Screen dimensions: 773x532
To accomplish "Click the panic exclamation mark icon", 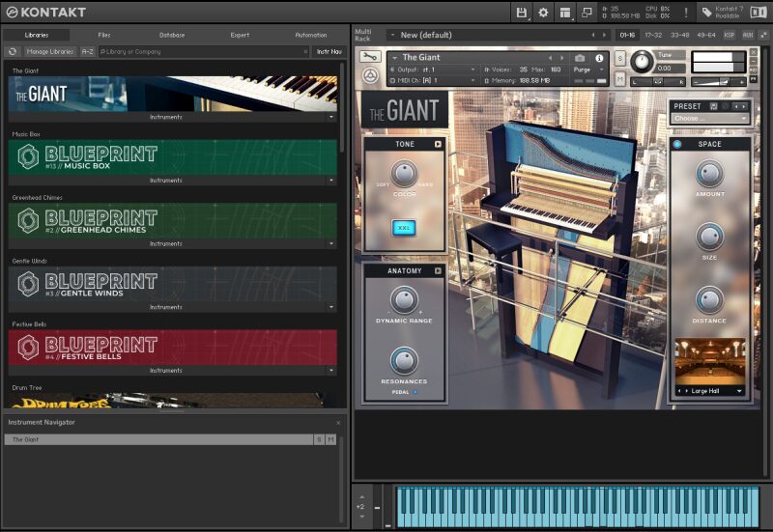I will [686, 13].
